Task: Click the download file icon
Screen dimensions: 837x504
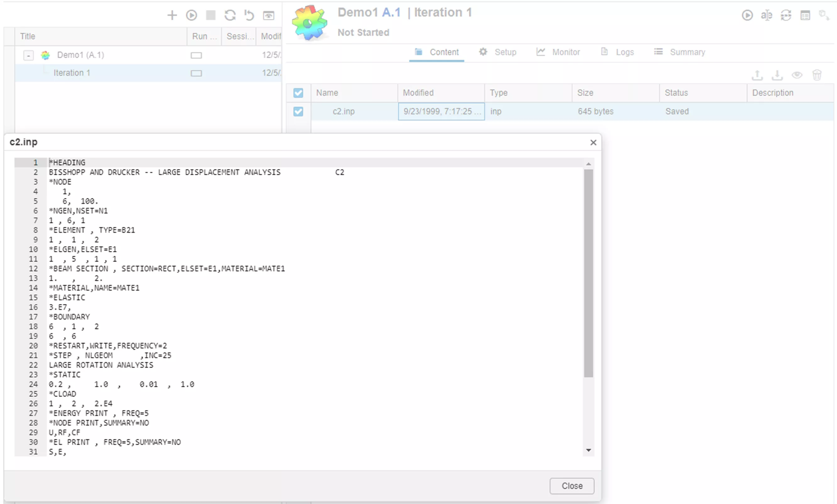Action: (777, 74)
